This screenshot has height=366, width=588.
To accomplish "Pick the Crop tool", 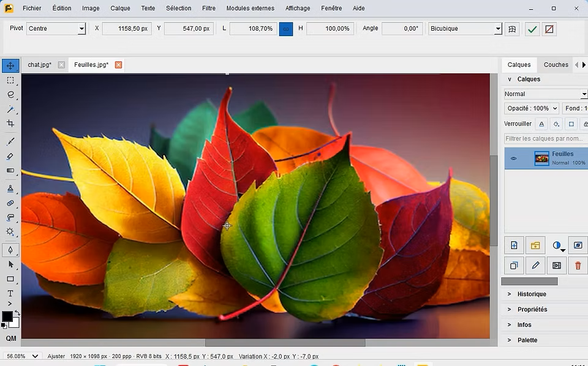I will coord(10,124).
